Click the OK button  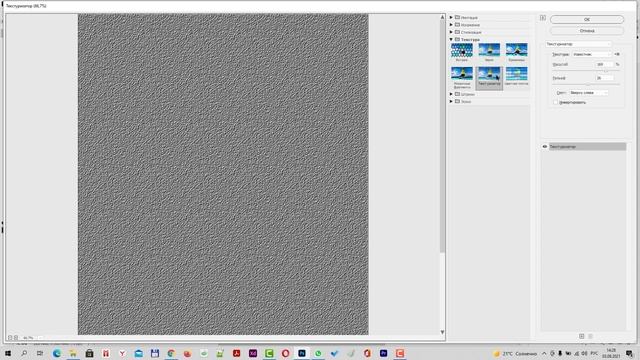pos(587,19)
